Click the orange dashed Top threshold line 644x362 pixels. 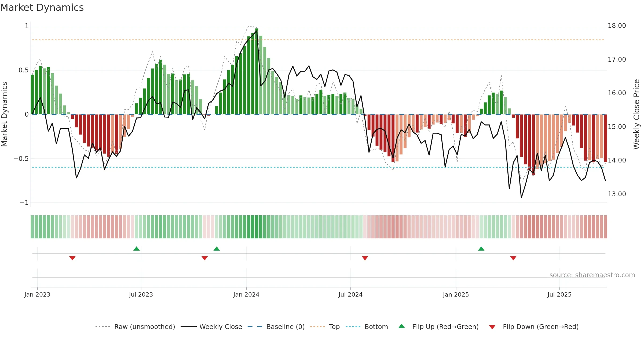point(318,40)
